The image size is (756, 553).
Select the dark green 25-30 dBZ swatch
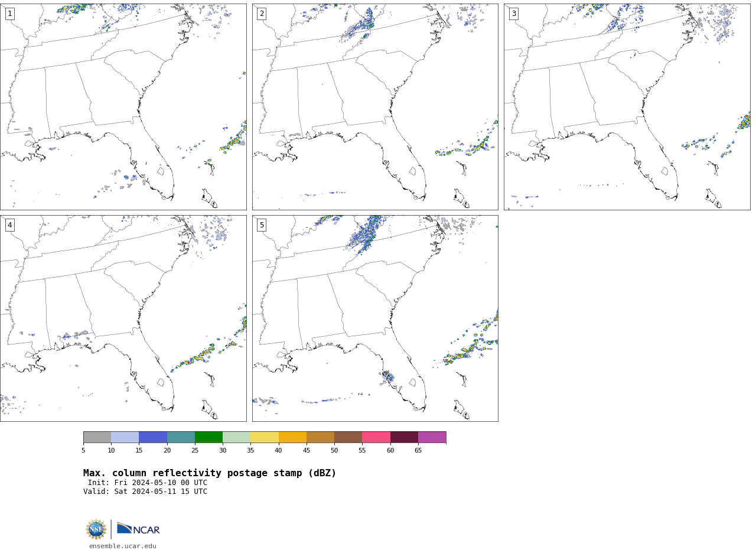tap(208, 437)
